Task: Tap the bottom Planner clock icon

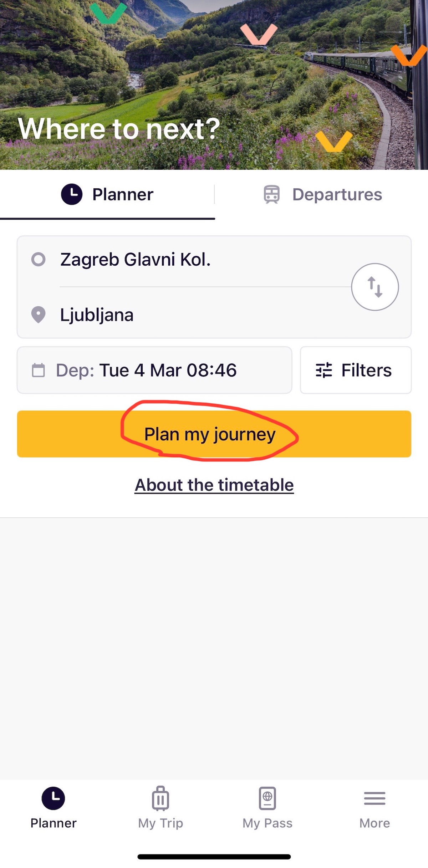Action: point(53,798)
